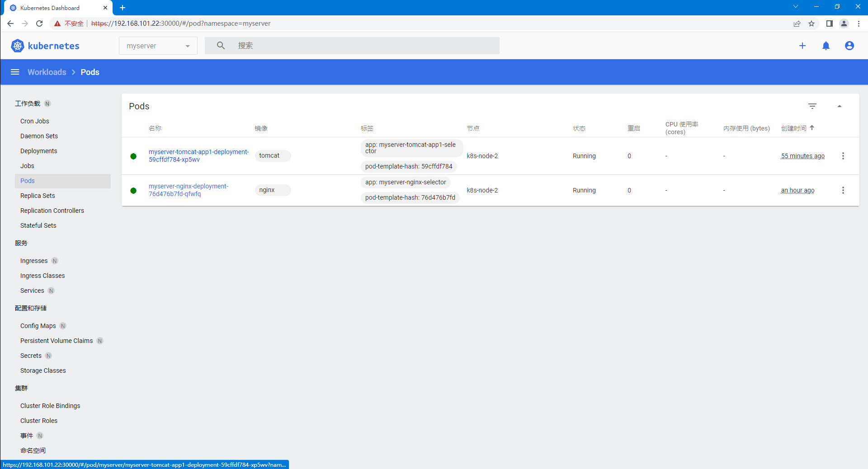868x469 pixels.
Task: Open the tab search chevron
Action: pyautogui.click(x=796, y=7)
